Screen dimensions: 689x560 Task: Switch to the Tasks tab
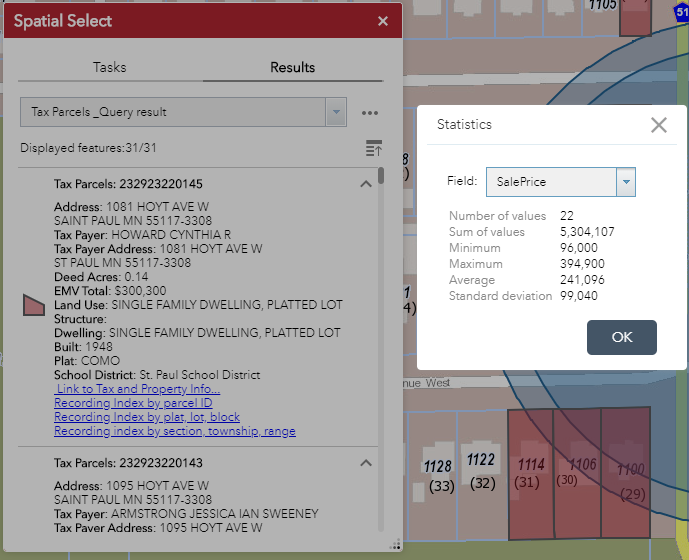point(110,67)
